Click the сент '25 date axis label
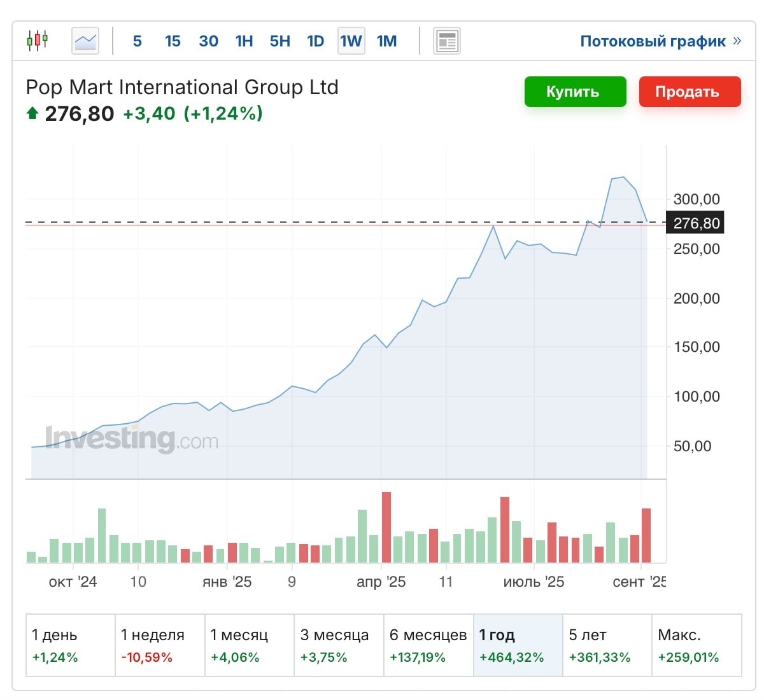This screenshot has width=764, height=700. [x=639, y=582]
